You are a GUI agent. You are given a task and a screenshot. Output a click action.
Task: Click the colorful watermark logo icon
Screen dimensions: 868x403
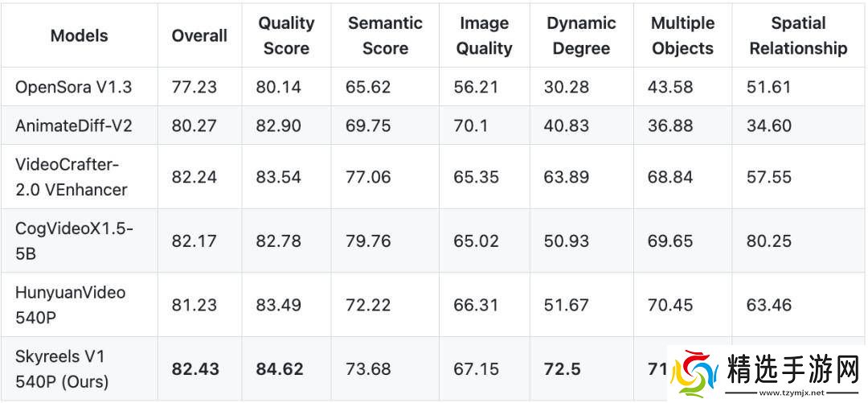[x=697, y=373]
